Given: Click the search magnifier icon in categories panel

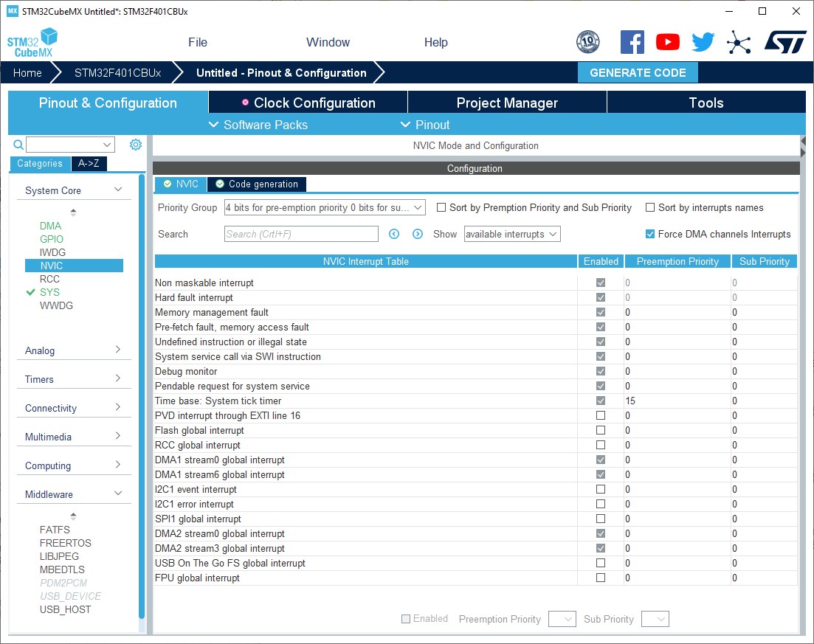Looking at the screenshot, I should [18, 145].
